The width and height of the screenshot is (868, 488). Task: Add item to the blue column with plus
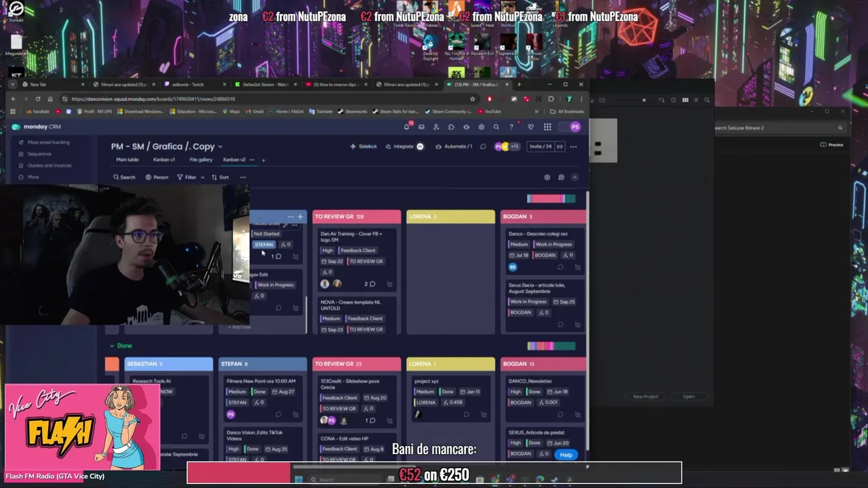300,217
